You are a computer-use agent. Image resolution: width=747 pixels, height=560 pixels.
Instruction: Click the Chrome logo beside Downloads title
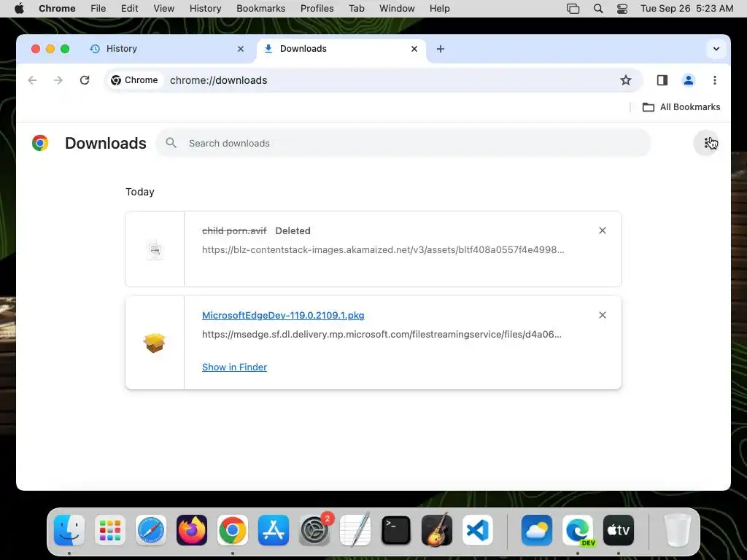(40, 143)
